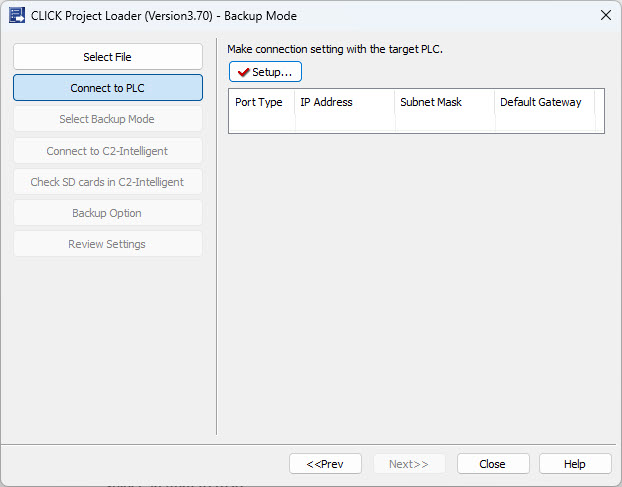Image resolution: width=622 pixels, height=487 pixels.
Task: Click the Review Settings step
Action: [108, 244]
